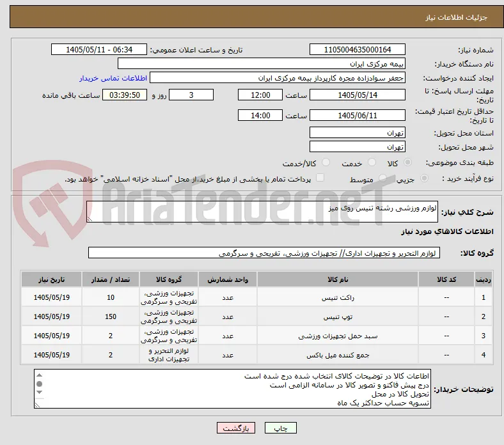Click the announcement date field 1405/05/11 - 06:34

(x=99, y=49)
